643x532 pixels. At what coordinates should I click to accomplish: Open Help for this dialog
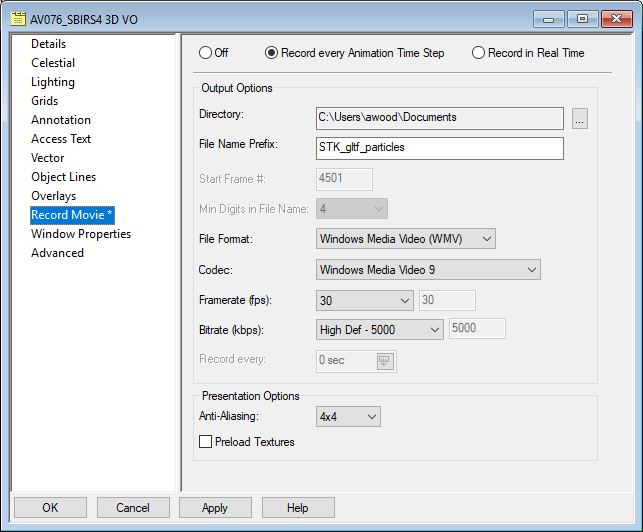[x=297, y=508]
